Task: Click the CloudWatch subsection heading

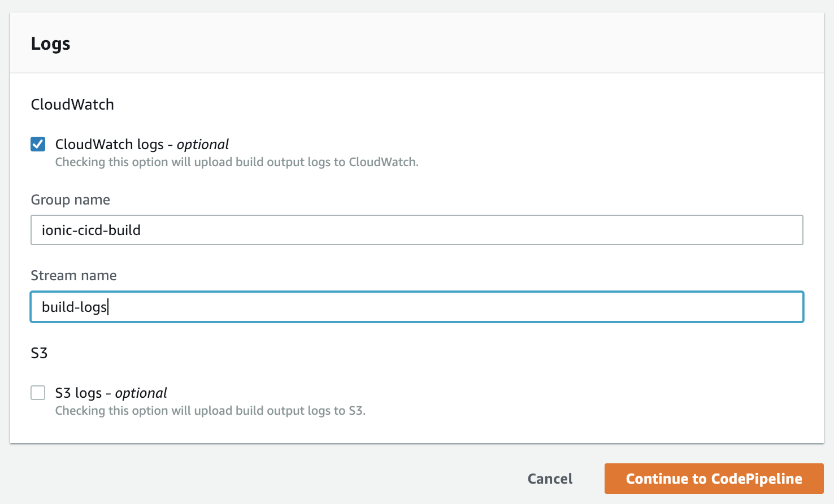Action: click(72, 105)
